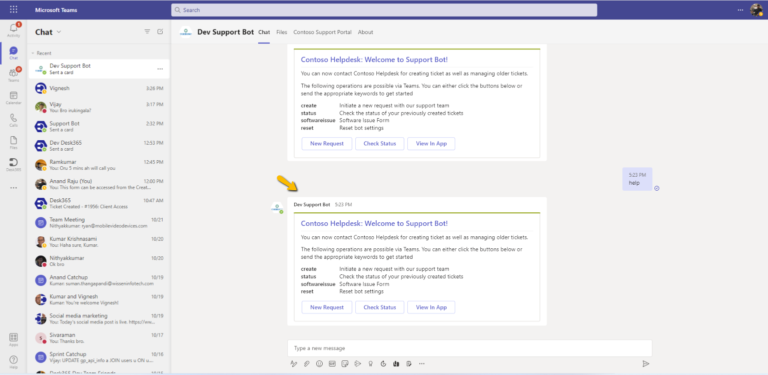Open the Anand Raju (You) chat
768x375 pixels.
pyautogui.click(x=99, y=184)
